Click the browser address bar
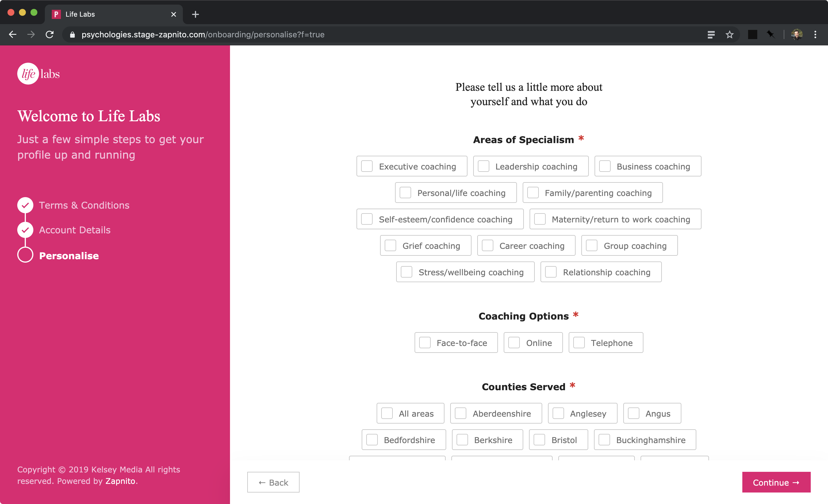Screen dimensions: 828x504 (x=235, y=34)
